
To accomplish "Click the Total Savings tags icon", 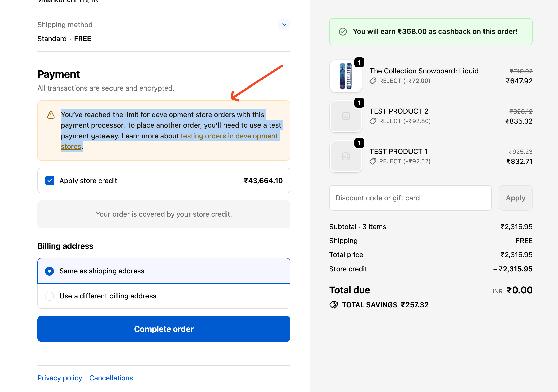I will (334, 305).
